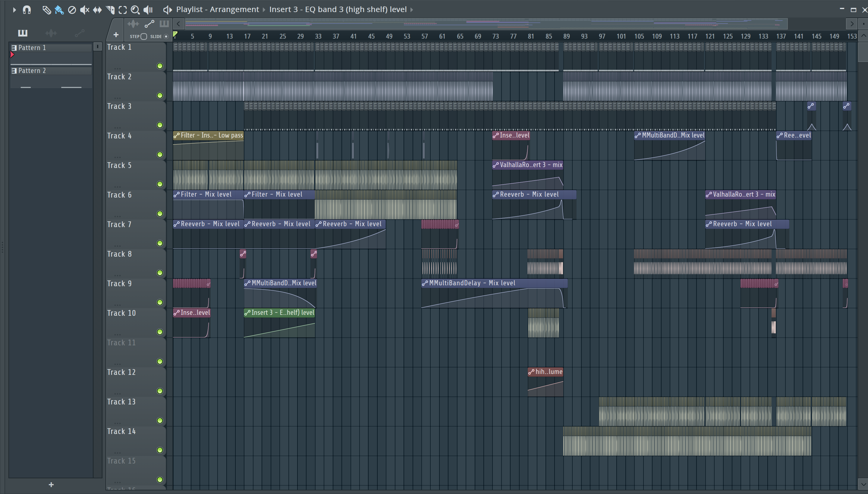Image resolution: width=868 pixels, height=494 pixels.
Task: Enable the STEP checkbox
Action: 144,36
